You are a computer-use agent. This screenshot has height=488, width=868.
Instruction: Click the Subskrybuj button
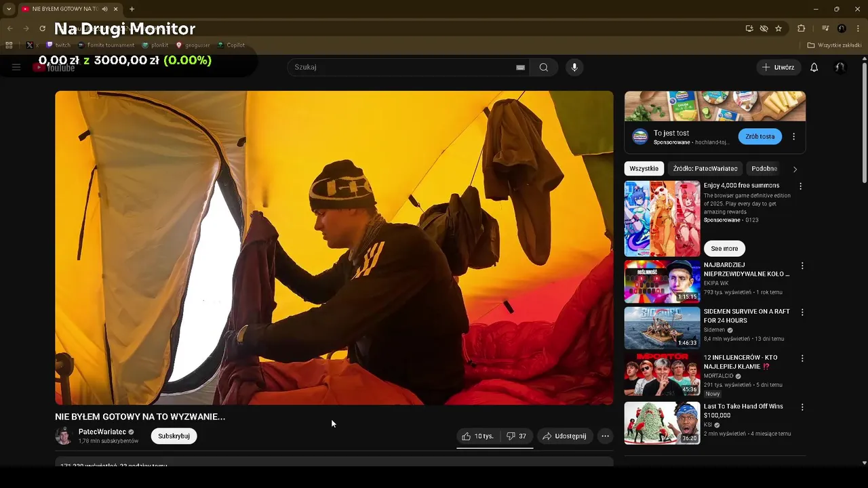174,436
